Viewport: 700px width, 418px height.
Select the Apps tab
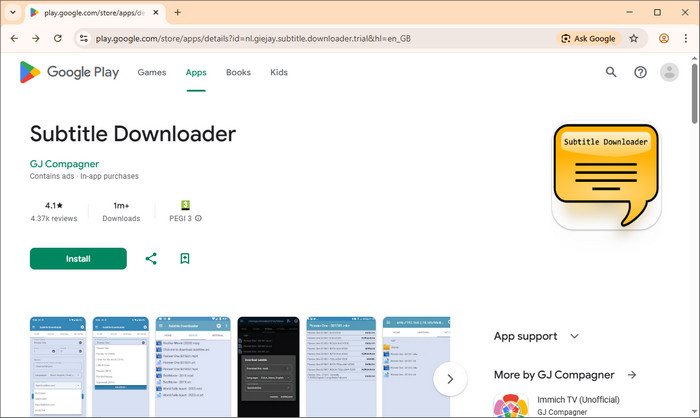tap(196, 72)
